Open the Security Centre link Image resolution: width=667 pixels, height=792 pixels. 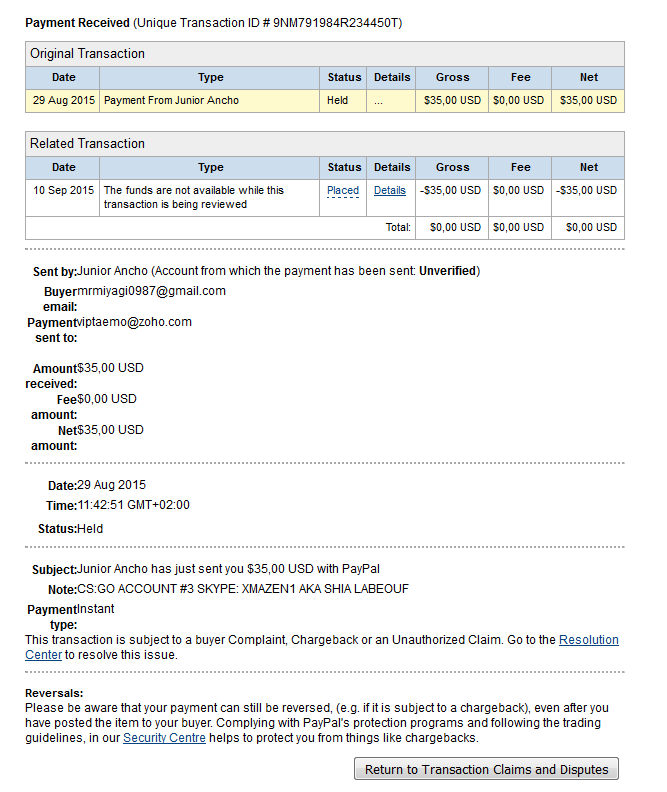pyautogui.click(x=165, y=738)
